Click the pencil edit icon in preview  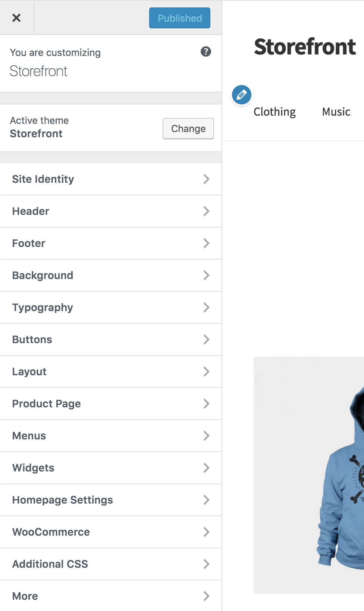[241, 95]
